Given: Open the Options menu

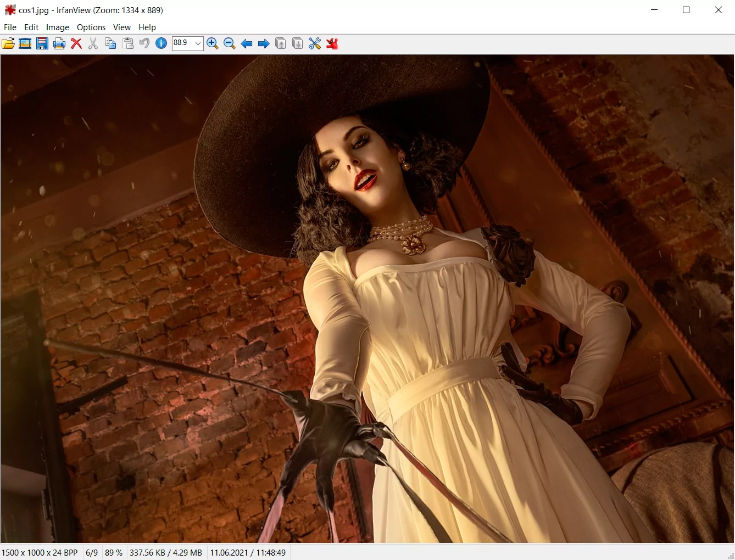Looking at the screenshot, I should point(91,27).
